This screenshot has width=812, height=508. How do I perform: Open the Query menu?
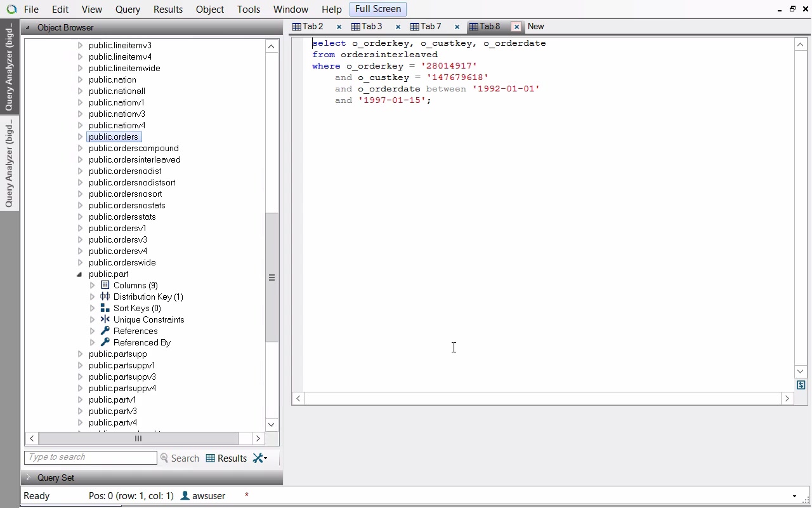point(128,10)
